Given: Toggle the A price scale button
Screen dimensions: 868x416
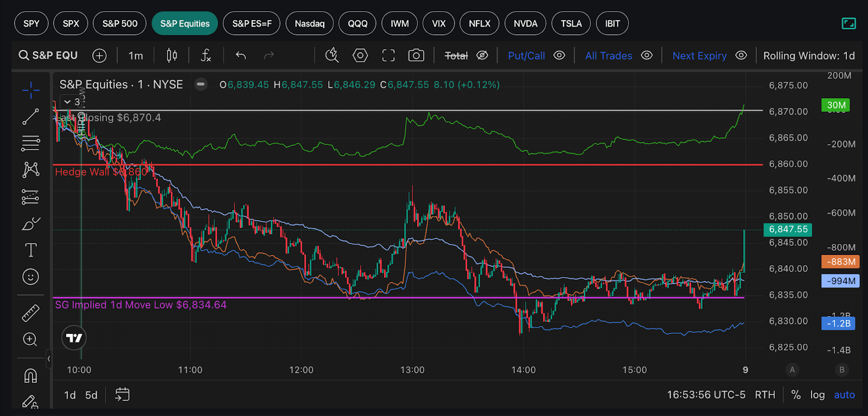Looking at the screenshot, I should click(x=792, y=370).
